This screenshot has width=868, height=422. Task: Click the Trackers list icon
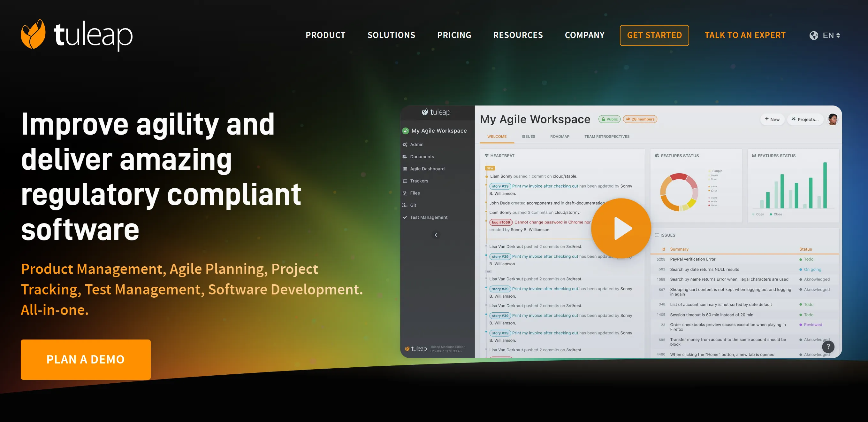pos(405,181)
